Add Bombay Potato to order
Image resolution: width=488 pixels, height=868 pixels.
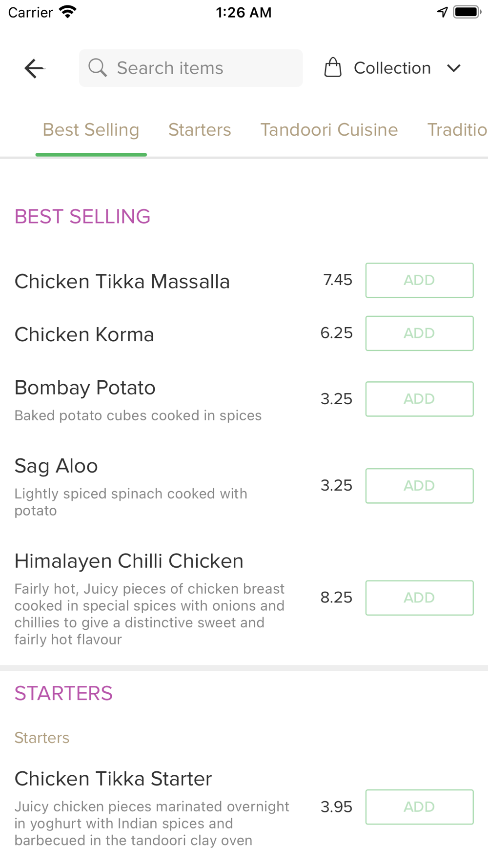420,399
